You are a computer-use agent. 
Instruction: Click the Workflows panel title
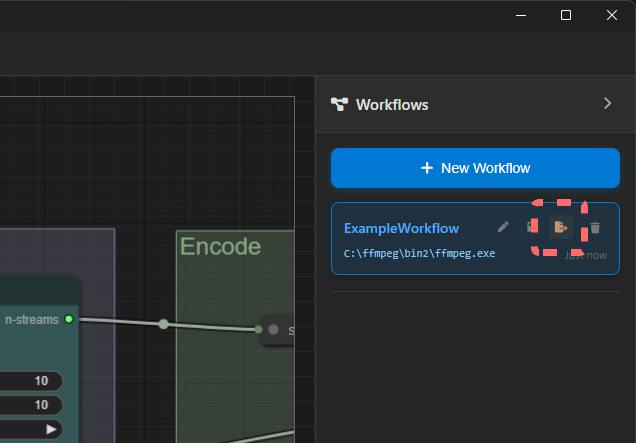(392, 105)
